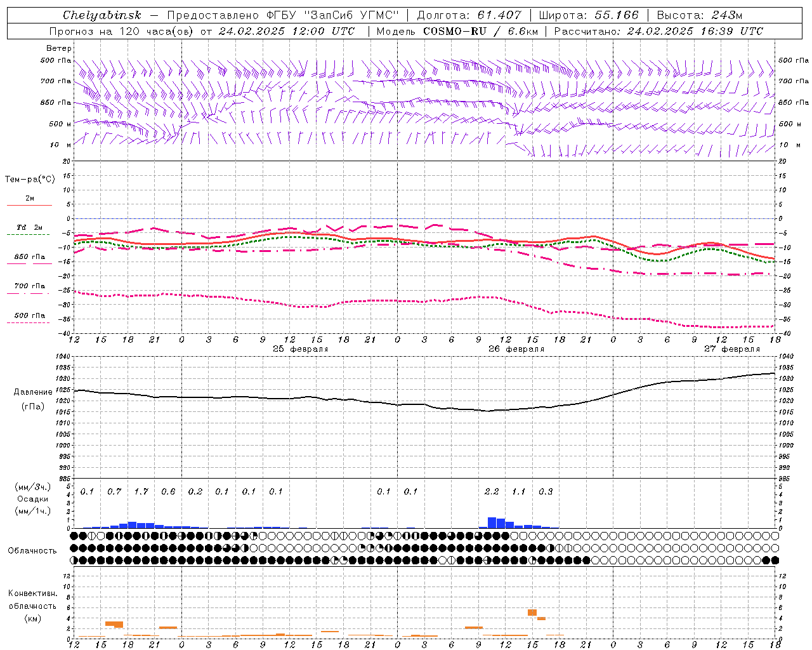Screen dimensions: 812x650
Task: Click the '27 февраля' date label
Action: tap(732, 349)
